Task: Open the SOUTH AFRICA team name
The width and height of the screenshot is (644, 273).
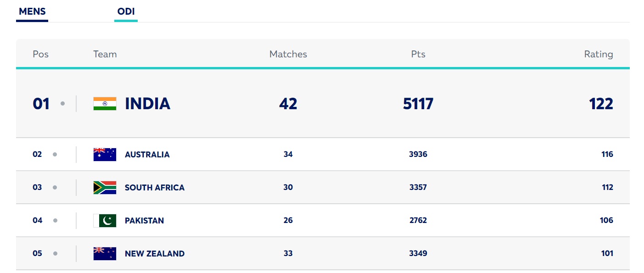Action: (x=155, y=188)
